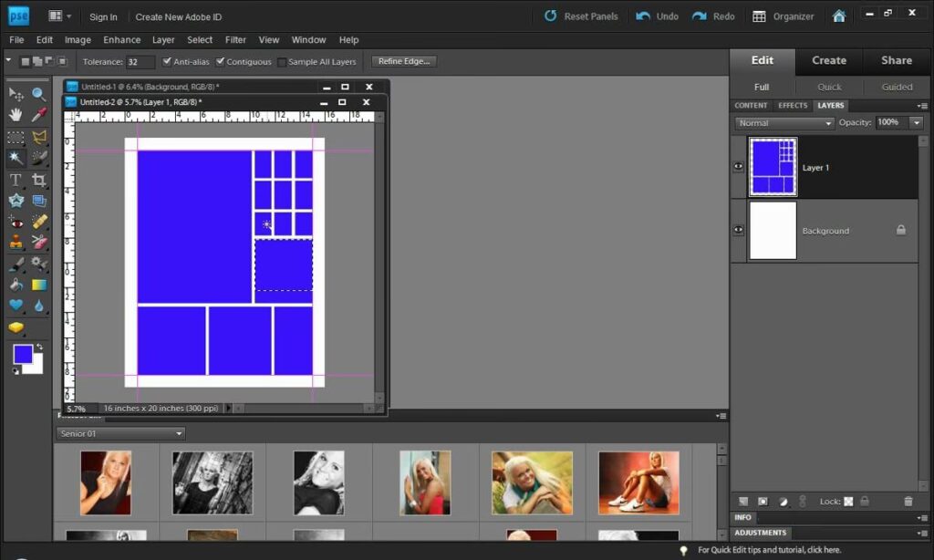Select the Hand tool
Screen dimensions: 934x560
[16, 115]
